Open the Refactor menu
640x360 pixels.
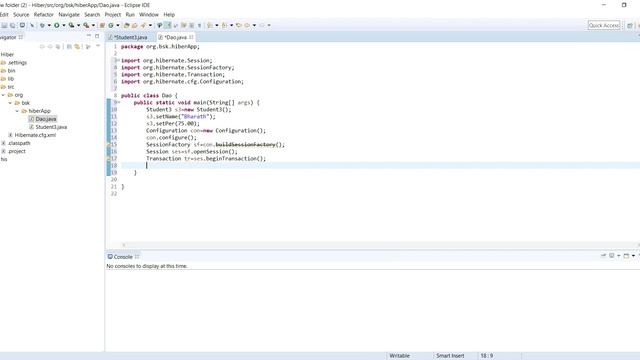pyautogui.click(x=44, y=15)
